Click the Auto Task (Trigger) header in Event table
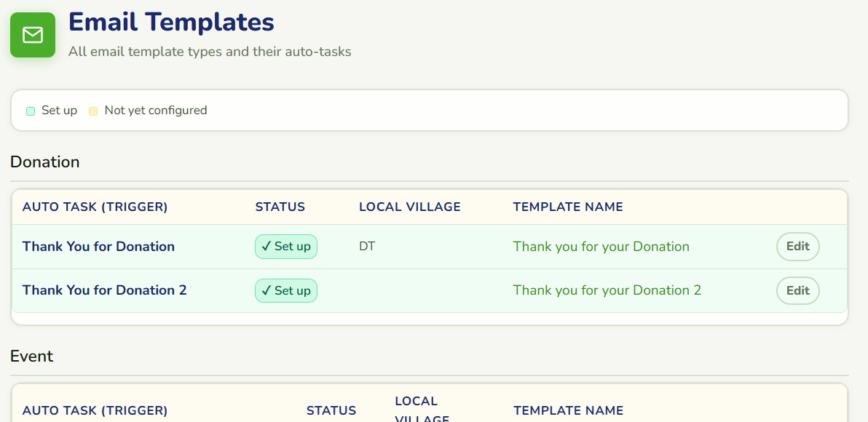This screenshot has height=422, width=868. click(x=95, y=410)
